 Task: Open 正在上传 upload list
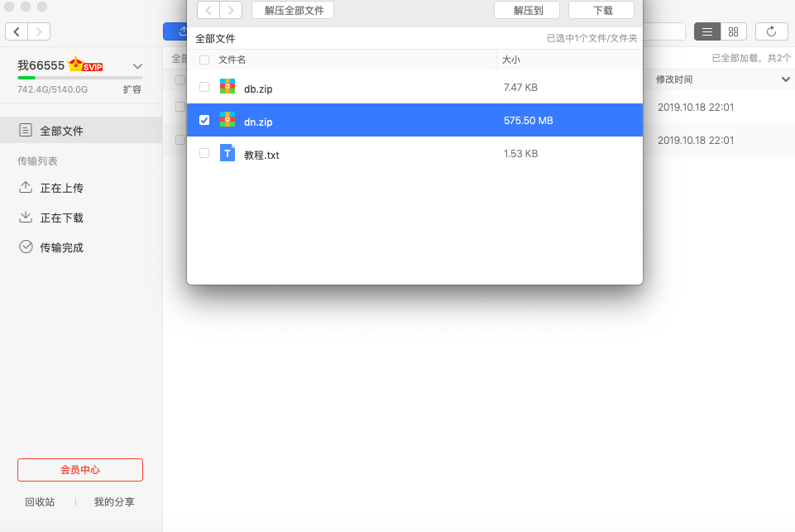tap(61, 188)
